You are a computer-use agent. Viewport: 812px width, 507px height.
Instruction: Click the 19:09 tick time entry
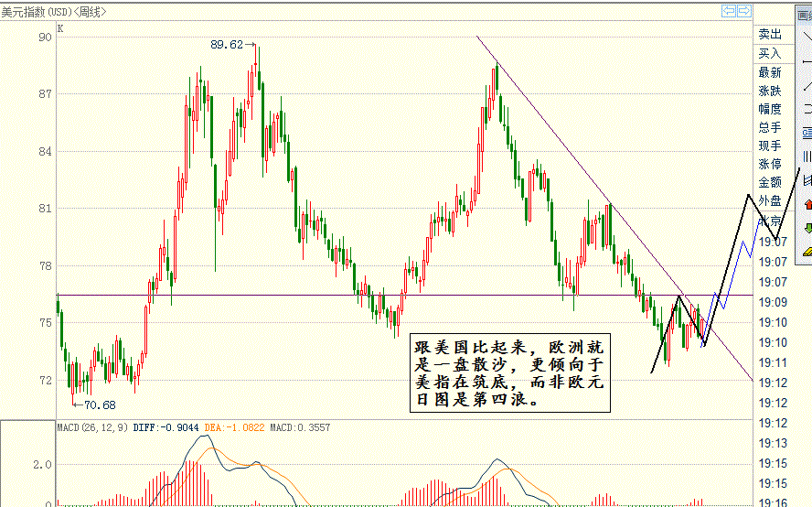[773, 302]
